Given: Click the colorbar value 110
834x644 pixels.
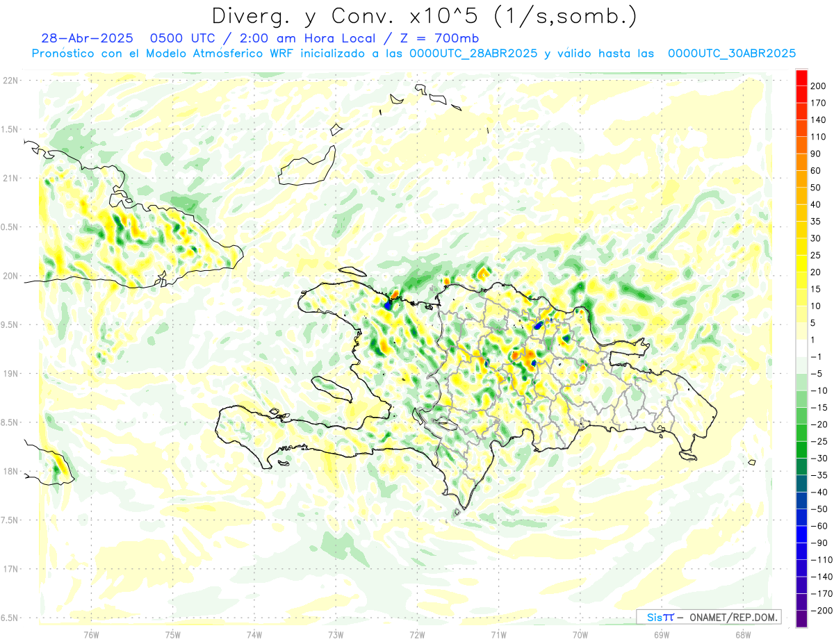Looking at the screenshot, I should tap(818, 137).
